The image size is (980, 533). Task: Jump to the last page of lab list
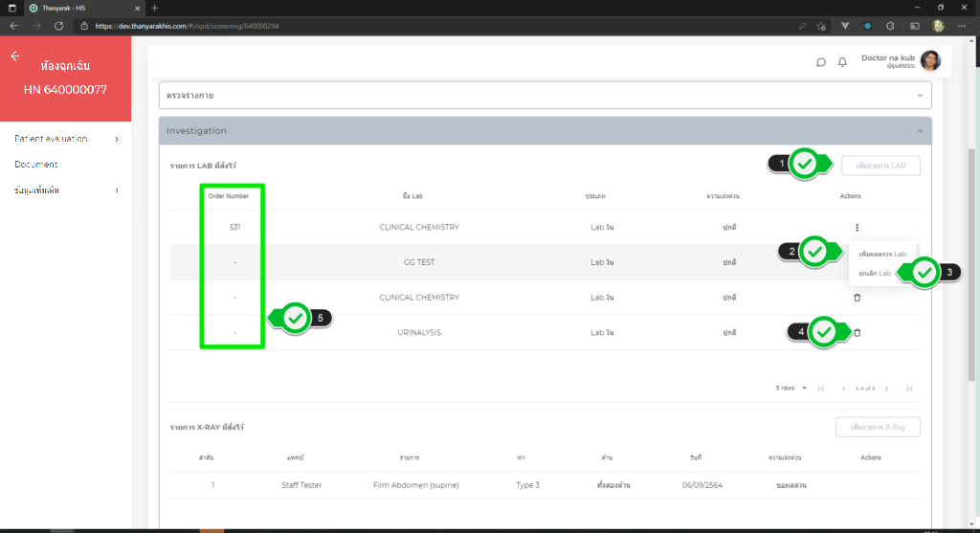(x=908, y=389)
